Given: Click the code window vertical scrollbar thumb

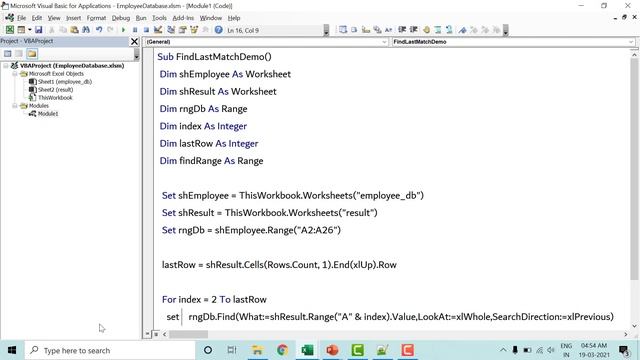Looking at the screenshot, I should pos(634,169).
